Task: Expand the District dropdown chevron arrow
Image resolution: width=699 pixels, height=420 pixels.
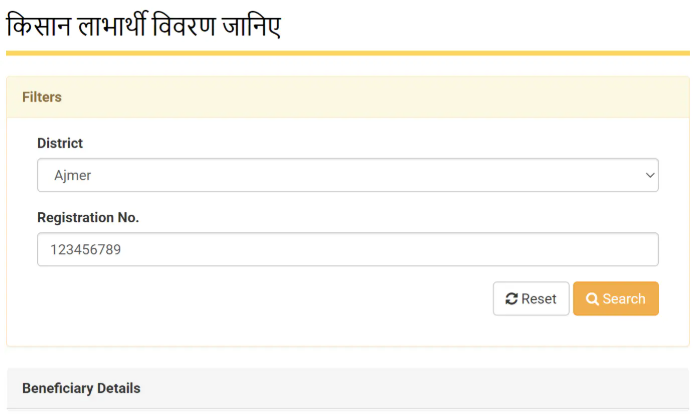Action: 648,175
